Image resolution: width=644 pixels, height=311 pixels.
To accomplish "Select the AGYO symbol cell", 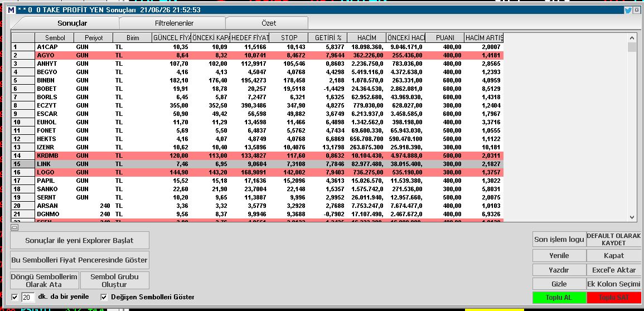I will [x=55, y=55].
